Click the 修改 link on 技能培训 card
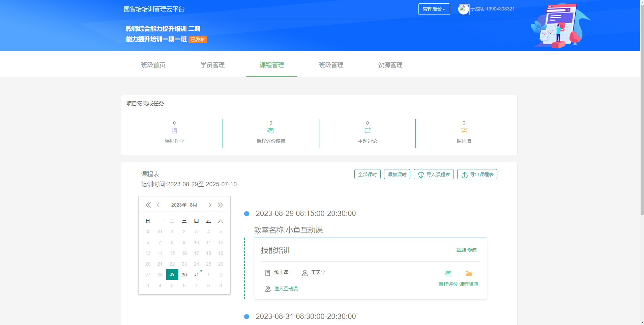644x325 pixels. 472,250
